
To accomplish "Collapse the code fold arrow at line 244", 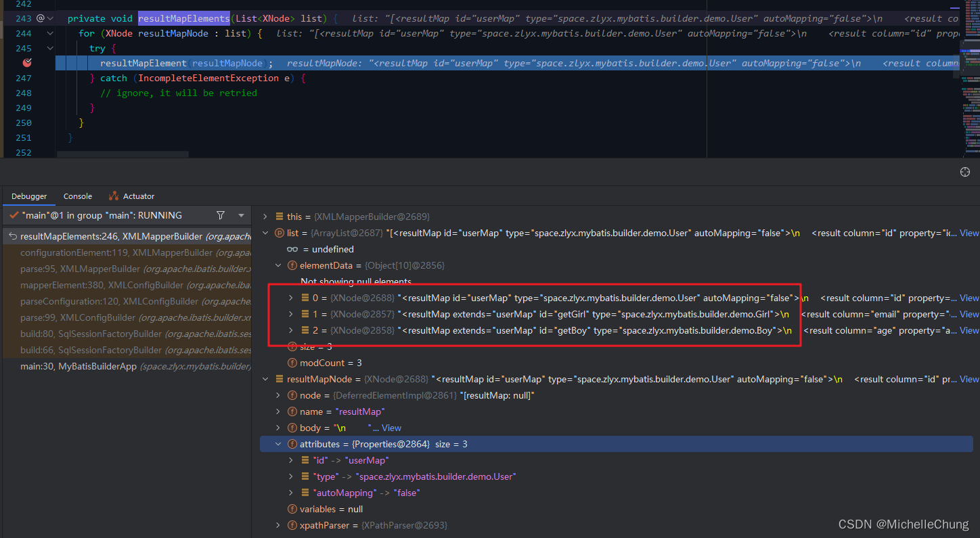I will tap(51, 33).
